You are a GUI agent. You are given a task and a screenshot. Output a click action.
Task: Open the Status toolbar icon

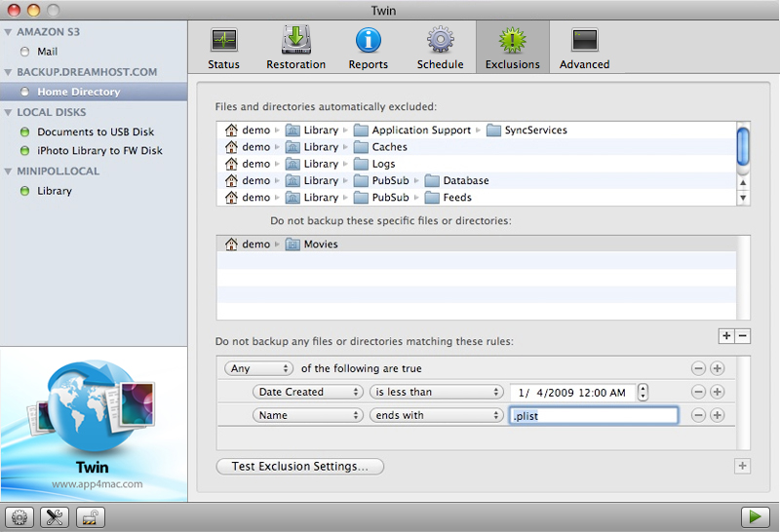click(x=224, y=40)
